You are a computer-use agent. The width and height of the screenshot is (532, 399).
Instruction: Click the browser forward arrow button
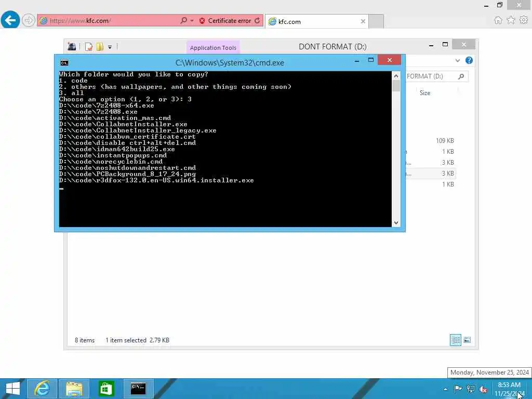29,20
